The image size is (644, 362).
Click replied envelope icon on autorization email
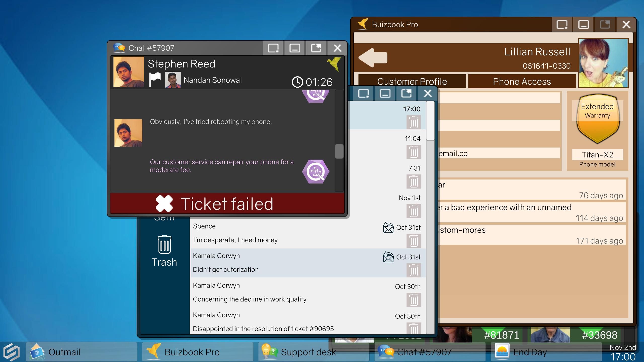tap(388, 257)
